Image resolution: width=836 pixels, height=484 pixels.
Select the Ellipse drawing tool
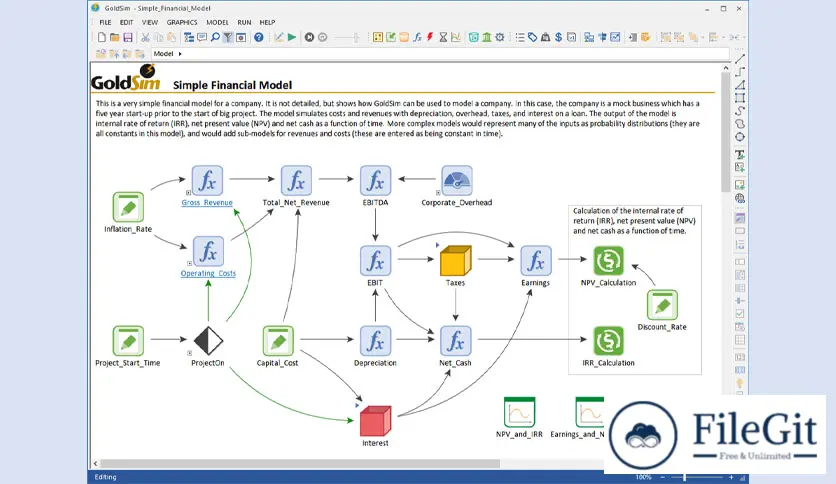point(740,137)
